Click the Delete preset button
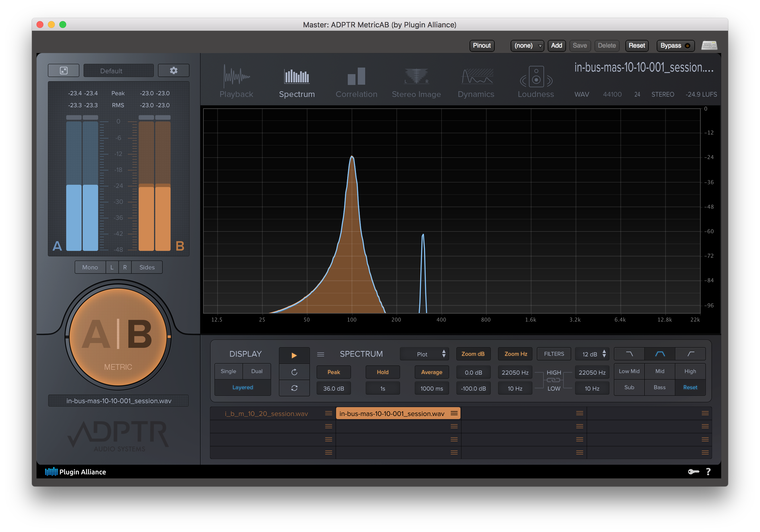760x532 pixels. pos(607,46)
